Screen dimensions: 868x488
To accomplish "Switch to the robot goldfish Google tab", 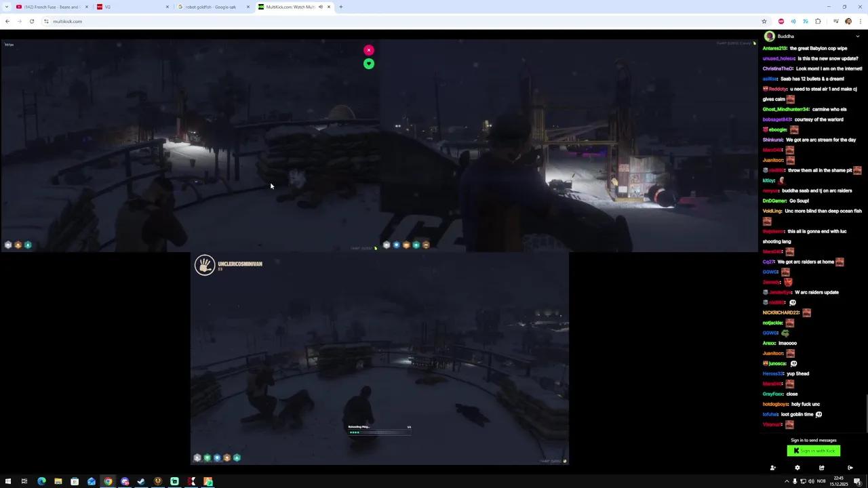I will click(210, 7).
